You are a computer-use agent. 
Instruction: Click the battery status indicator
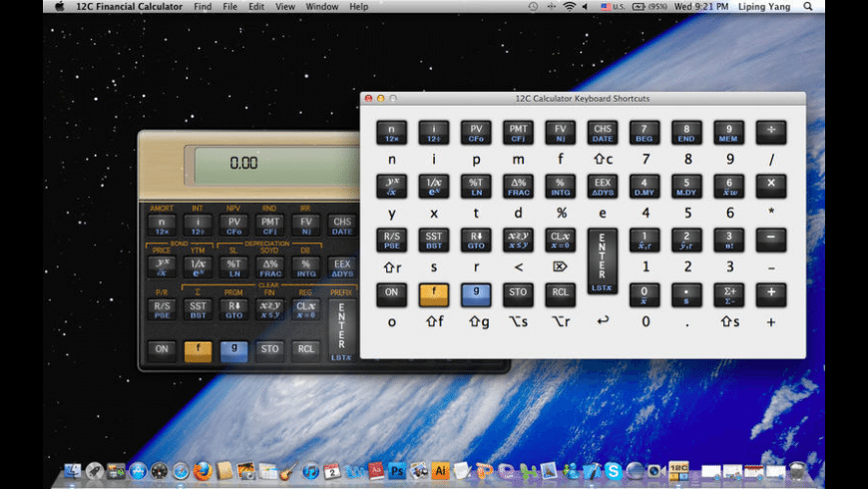coord(650,7)
